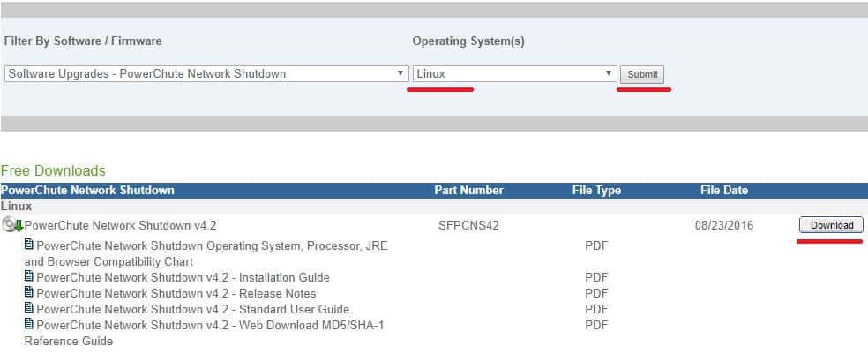Click the Filter By Software / Firmware label

tap(83, 41)
